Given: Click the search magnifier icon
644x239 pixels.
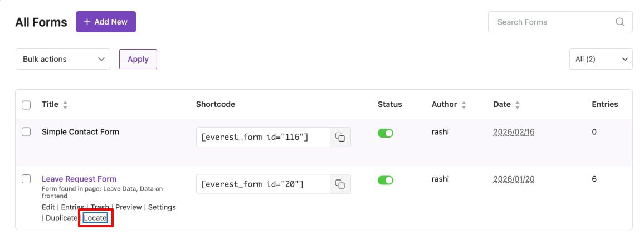Looking at the screenshot, I should pos(620,22).
